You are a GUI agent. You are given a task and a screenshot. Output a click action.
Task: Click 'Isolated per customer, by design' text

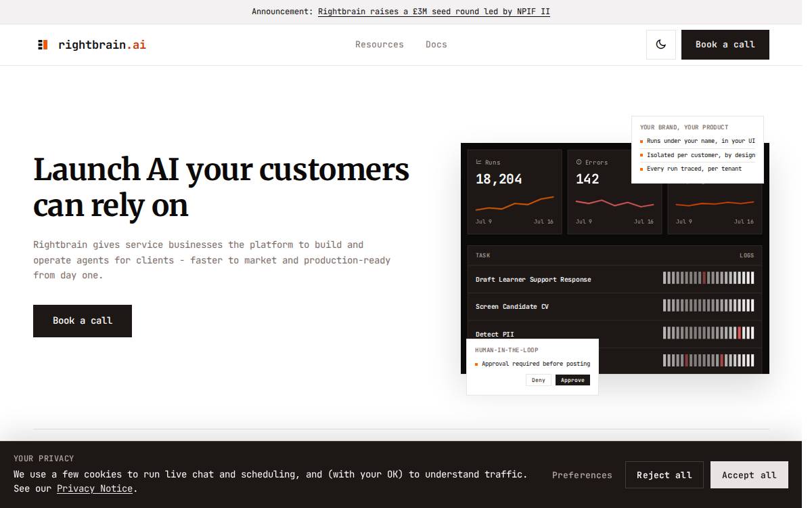(701, 155)
